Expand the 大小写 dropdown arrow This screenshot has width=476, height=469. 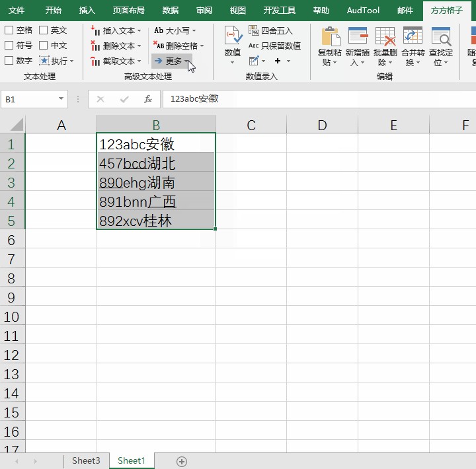(194, 31)
